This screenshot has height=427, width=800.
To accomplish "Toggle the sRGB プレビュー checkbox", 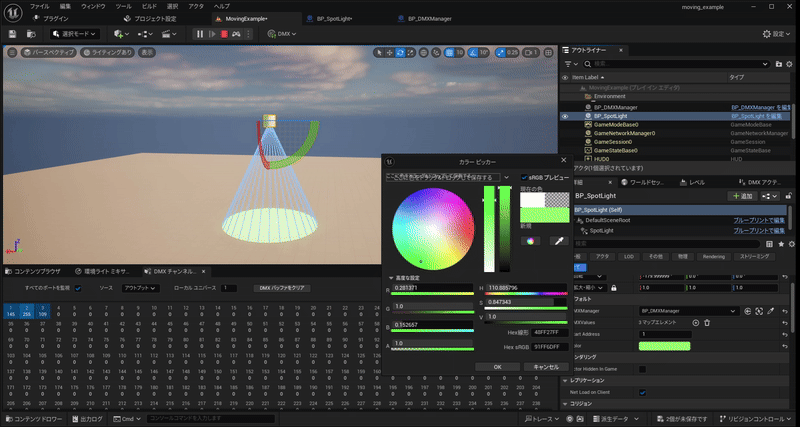I will (524, 178).
